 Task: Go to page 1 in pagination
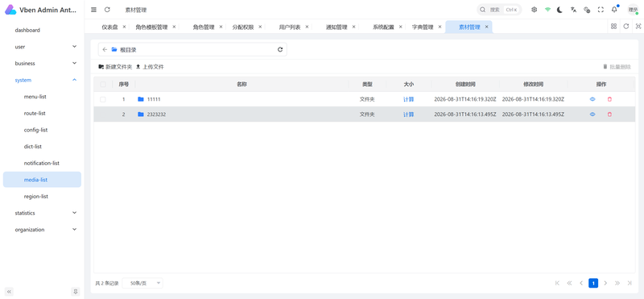coord(593,283)
